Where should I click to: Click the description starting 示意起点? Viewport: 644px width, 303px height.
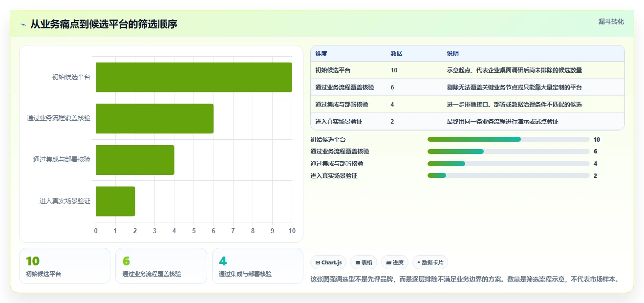tap(514, 70)
